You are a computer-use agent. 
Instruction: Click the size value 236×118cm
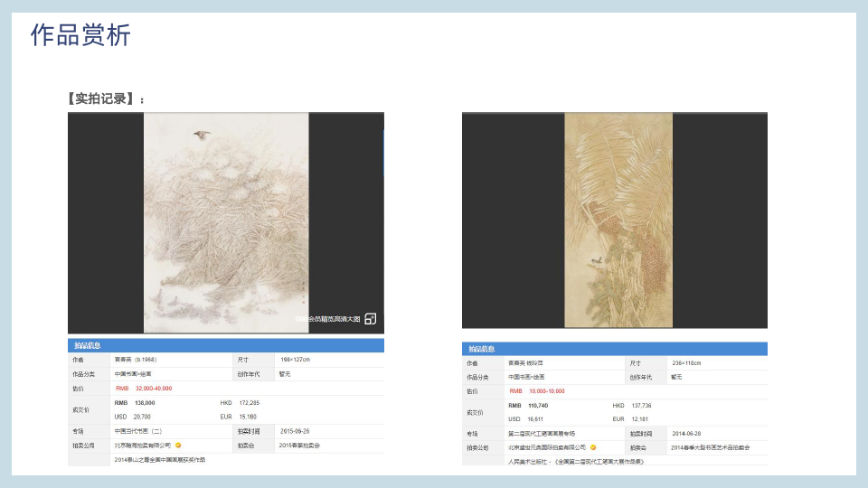[686, 363]
